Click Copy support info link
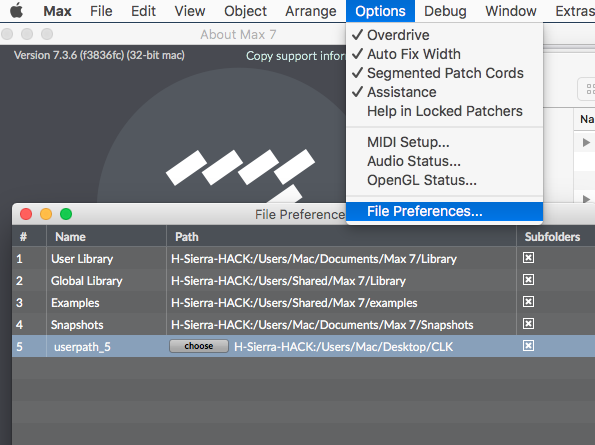 coord(296,56)
